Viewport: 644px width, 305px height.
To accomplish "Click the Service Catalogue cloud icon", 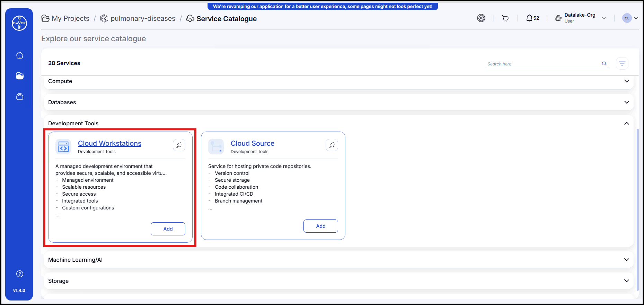I will click(190, 18).
